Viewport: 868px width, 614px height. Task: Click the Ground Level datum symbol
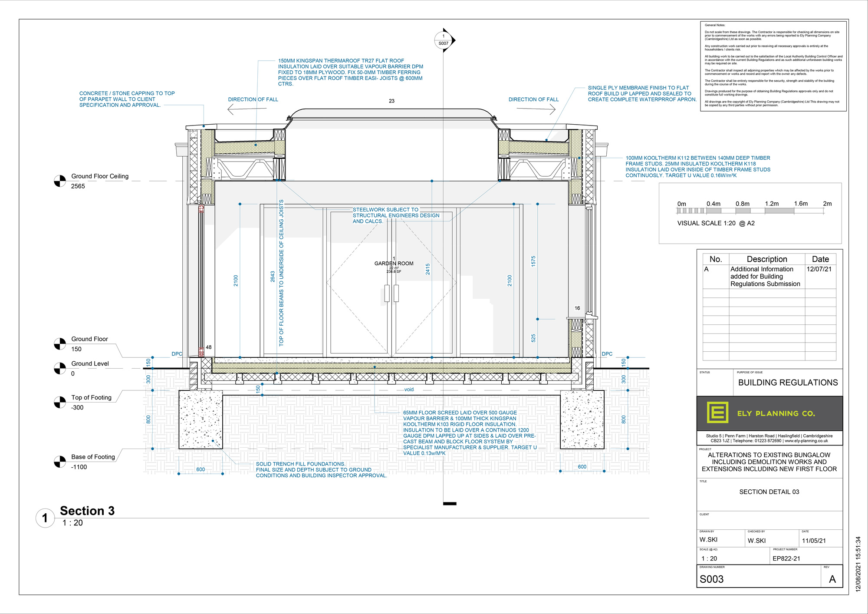(60, 369)
